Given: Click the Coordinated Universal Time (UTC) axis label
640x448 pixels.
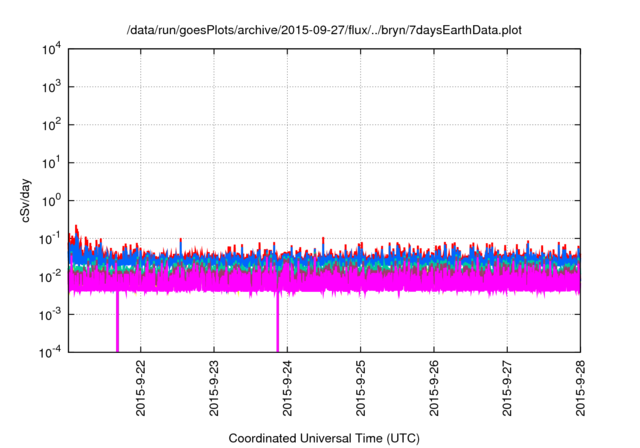Looking at the screenshot, I should (x=324, y=438).
